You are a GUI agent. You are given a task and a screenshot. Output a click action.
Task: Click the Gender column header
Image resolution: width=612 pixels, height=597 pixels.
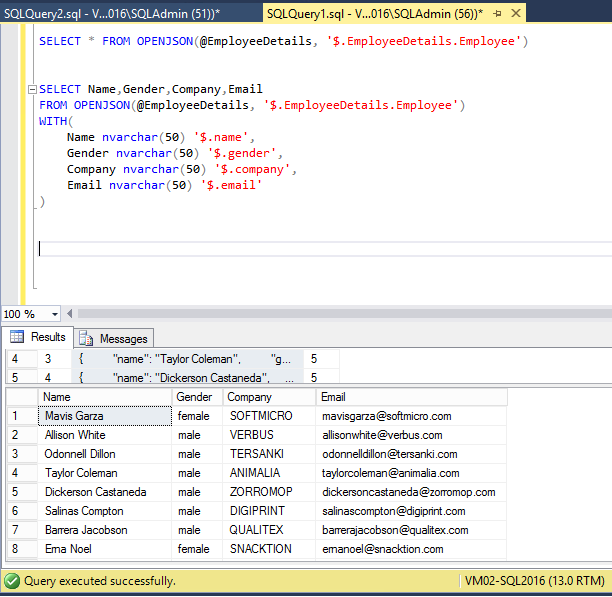click(x=196, y=397)
